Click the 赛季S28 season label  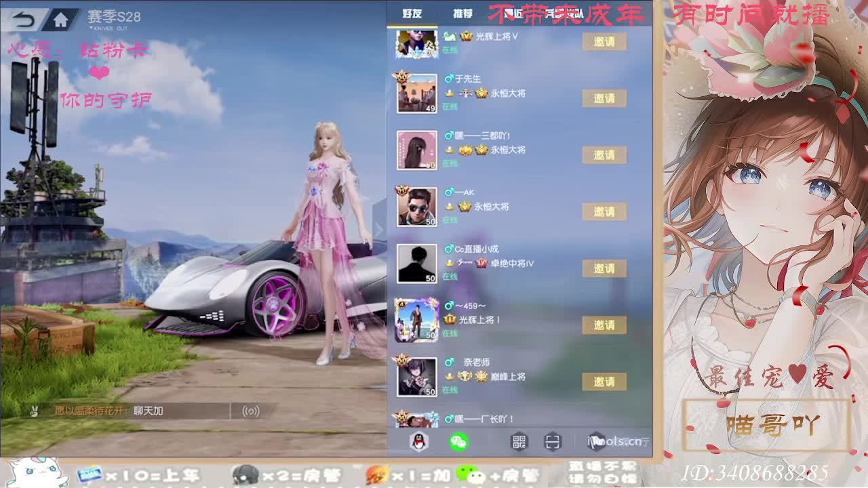[x=114, y=17]
